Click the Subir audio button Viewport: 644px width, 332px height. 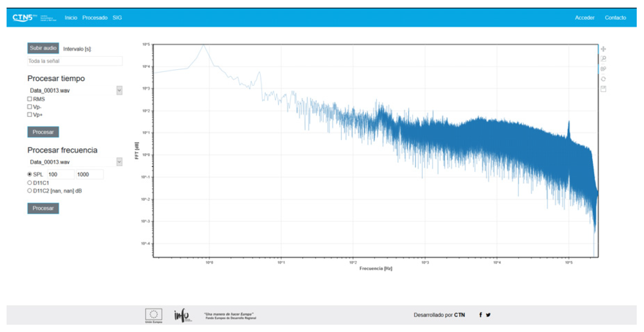(x=43, y=48)
